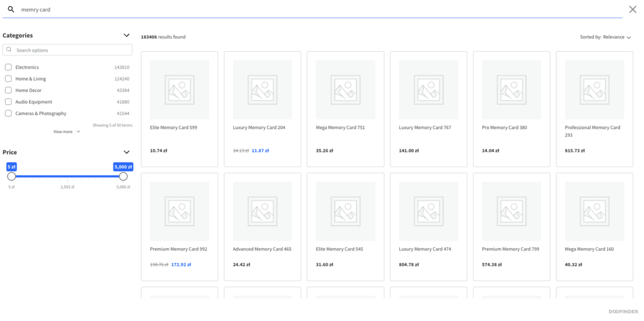Open the Elite Memory Card 545 title
644x321 pixels.
tap(339, 249)
